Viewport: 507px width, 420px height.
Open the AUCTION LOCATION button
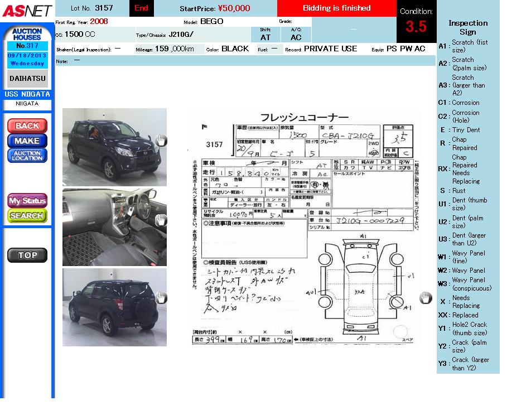27,156
